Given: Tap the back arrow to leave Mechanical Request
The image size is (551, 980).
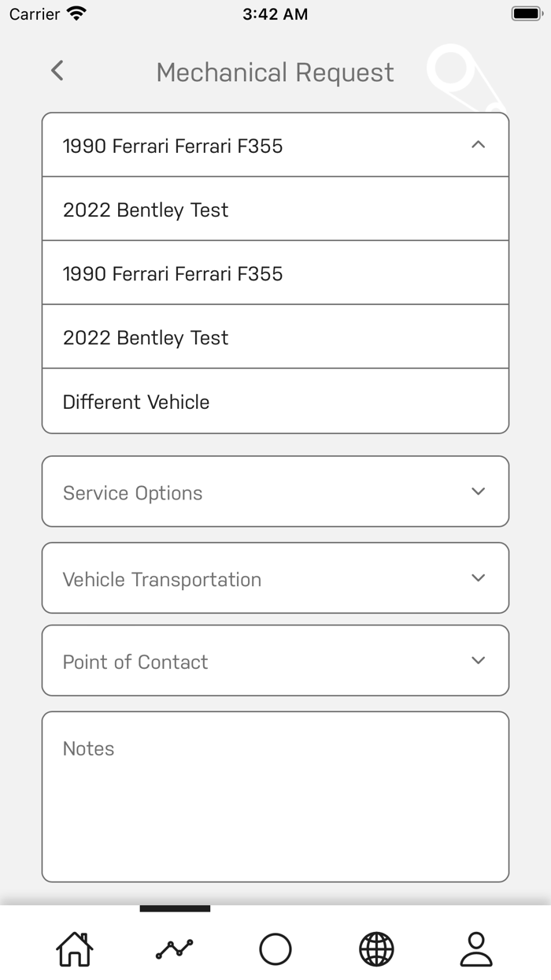Looking at the screenshot, I should (x=56, y=70).
